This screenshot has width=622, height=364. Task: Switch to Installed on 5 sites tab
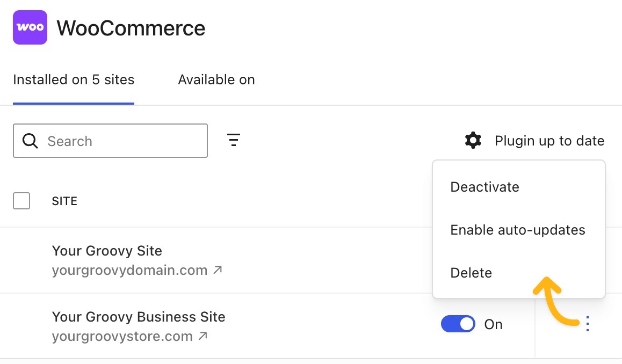74,79
